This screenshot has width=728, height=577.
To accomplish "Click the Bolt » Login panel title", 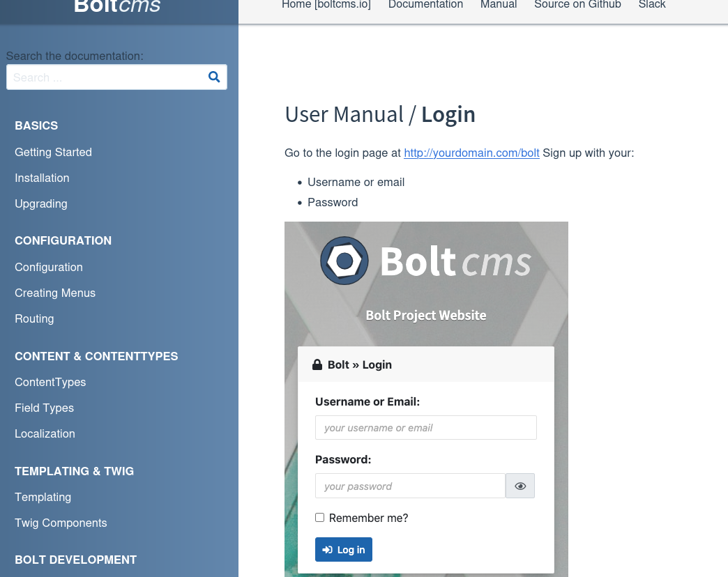I will pos(360,364).
